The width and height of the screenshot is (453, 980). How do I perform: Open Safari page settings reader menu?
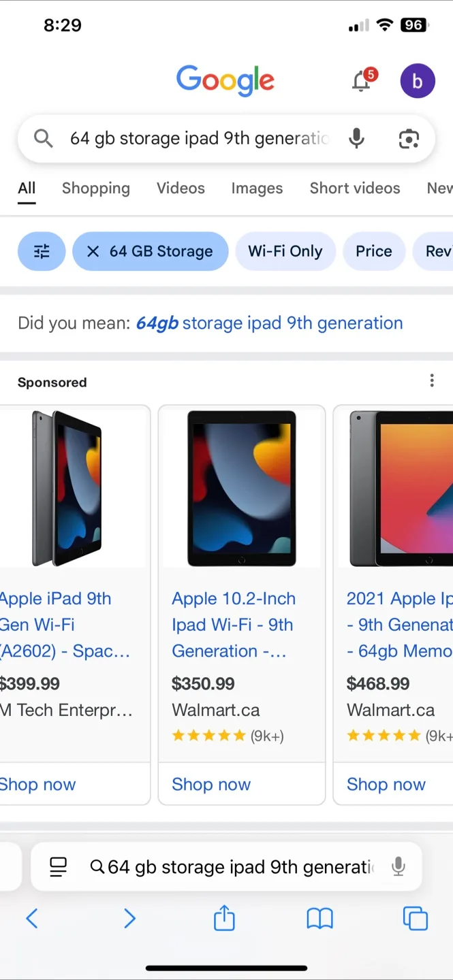(x=59, y=866)
